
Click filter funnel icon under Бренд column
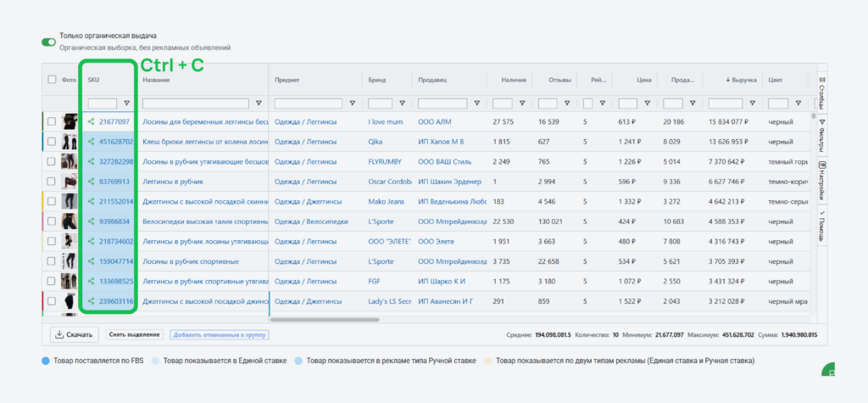coord(401,104)
